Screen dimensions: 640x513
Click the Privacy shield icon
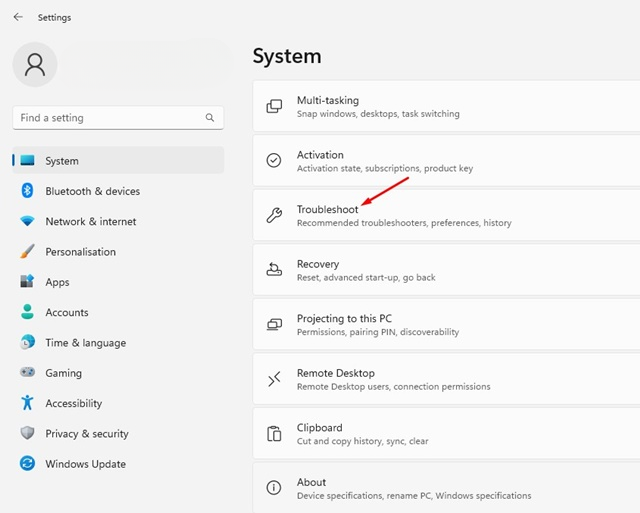tap(27, 433)
